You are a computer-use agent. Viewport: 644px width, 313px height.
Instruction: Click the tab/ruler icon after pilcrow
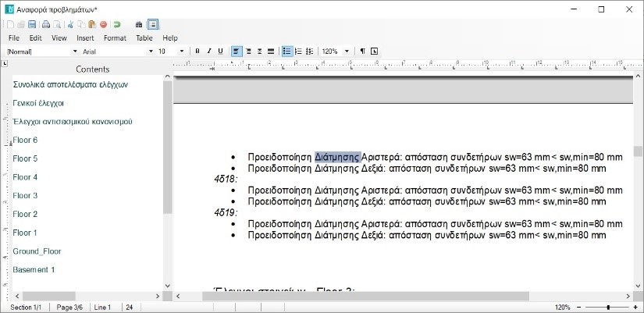(x=374, y=52)
